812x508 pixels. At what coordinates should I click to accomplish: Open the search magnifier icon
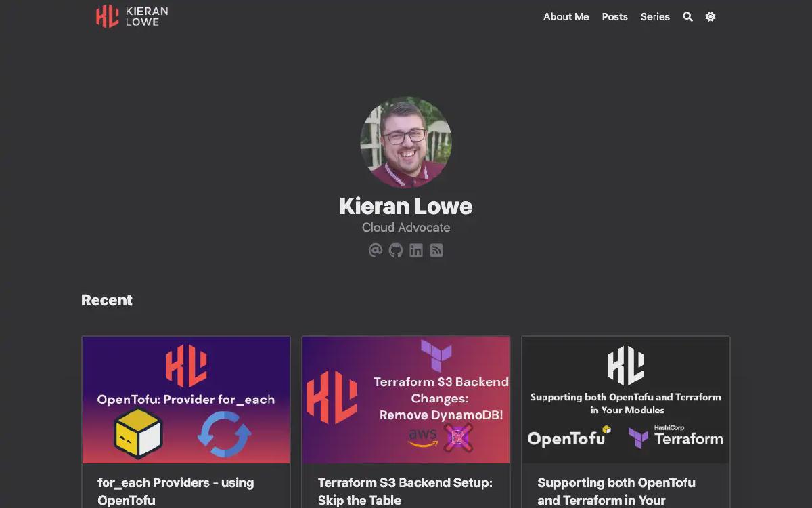click(687, 17)
